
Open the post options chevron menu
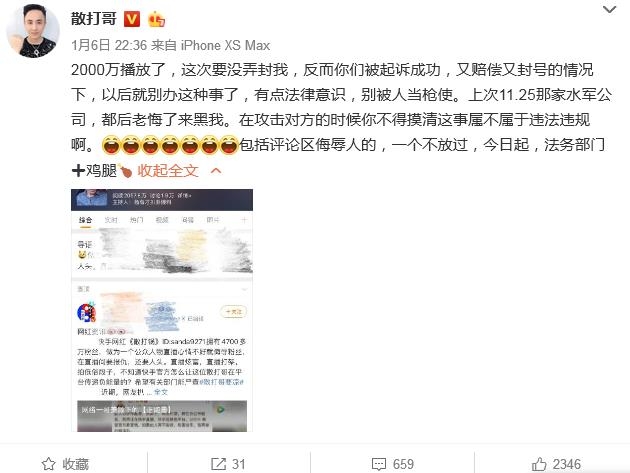point(610,9)
